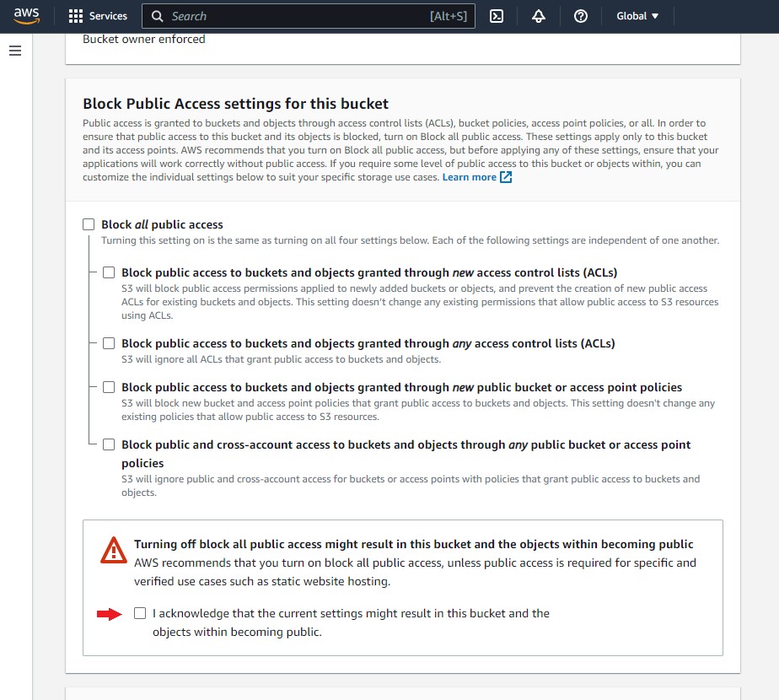The width and height of the screenshot is (779, 700).
Task: Enable Block all public access
Action: [x=89, y=223]
